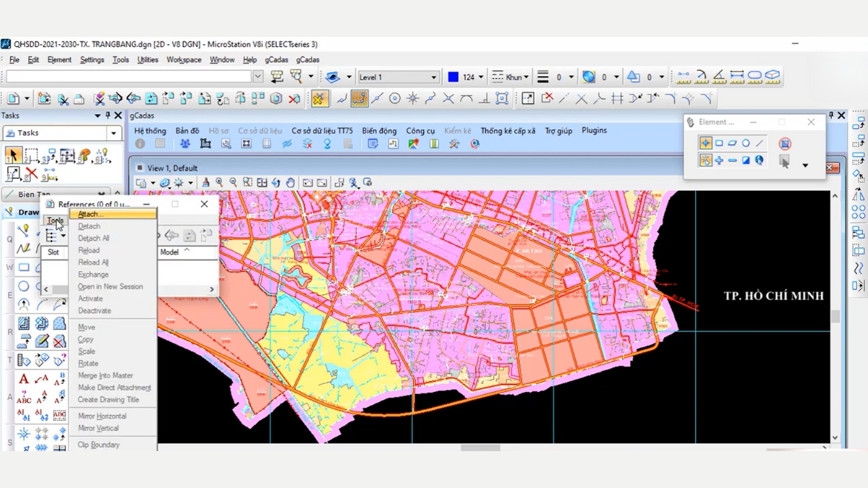Open the New File dropdown arrow
Image resolution: width=868 pixels, height=488 pixels.
click(x=27, y=98)
